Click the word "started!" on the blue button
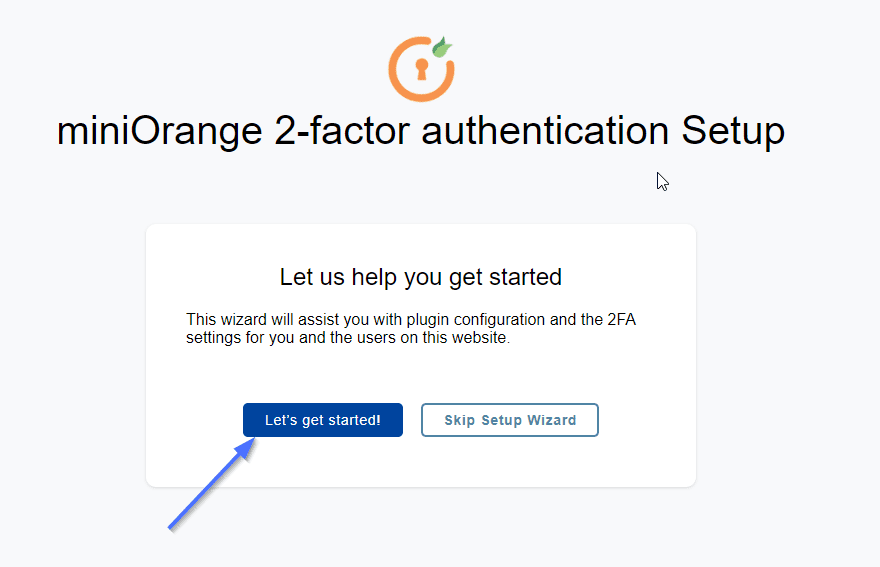Screen dimensions: 880x567 (353, 420)
